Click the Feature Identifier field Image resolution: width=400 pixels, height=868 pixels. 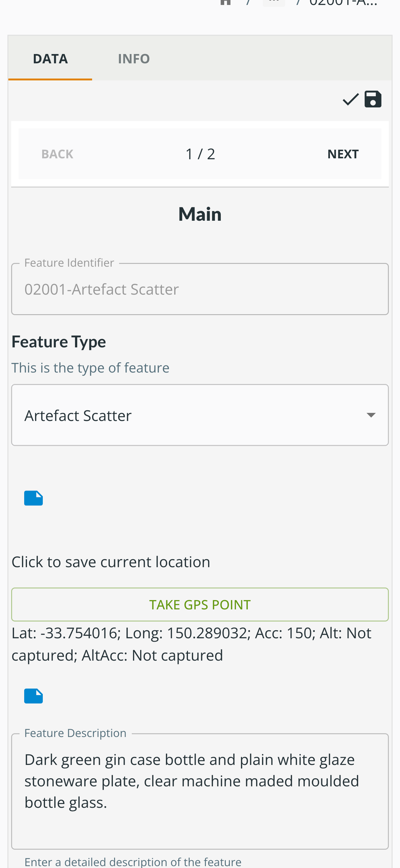[200, 289]
